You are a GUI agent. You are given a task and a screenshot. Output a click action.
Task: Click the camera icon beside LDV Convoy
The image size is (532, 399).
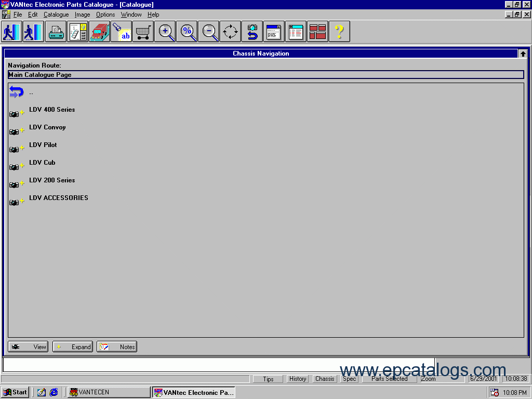point(14,132)
